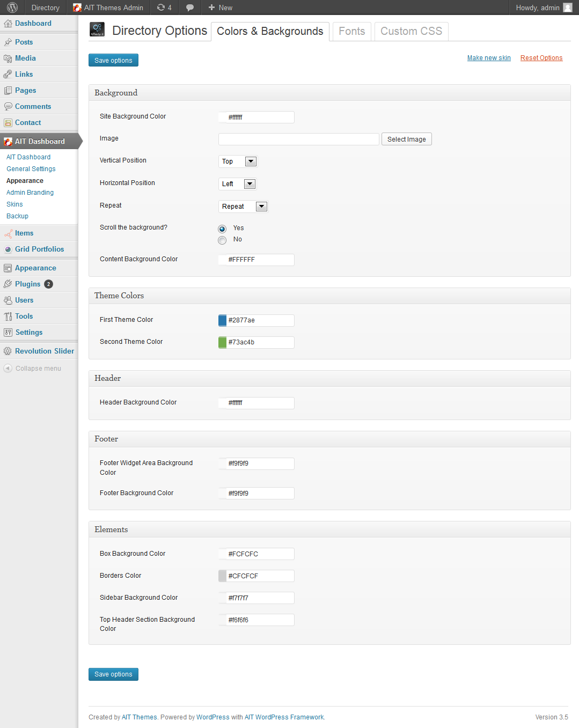Collapse the admin sidebar menu
The height and width of the screenshot is (728, 579).
pyautogui.click(x=38, y=368)
